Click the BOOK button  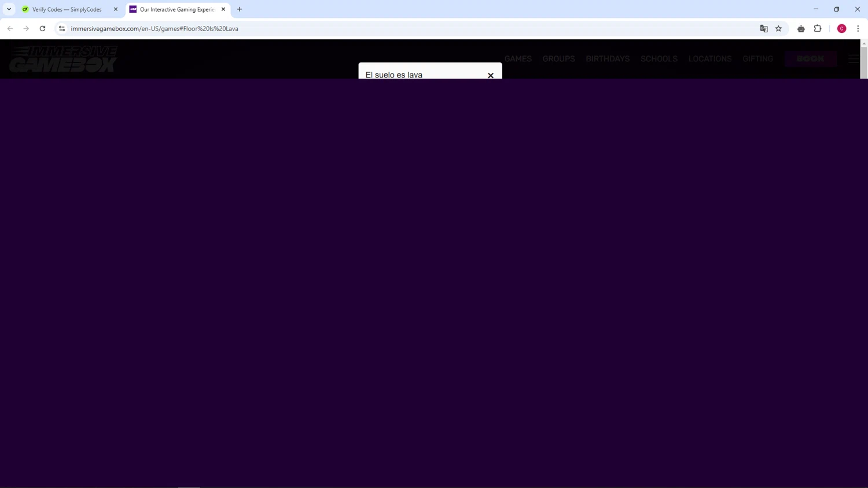811,59
